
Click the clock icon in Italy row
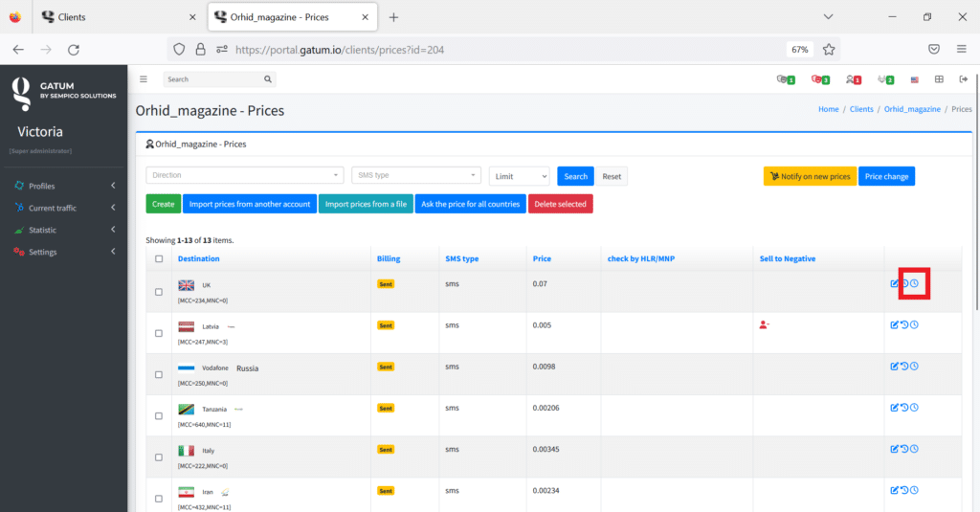click(x=914, y=449)
